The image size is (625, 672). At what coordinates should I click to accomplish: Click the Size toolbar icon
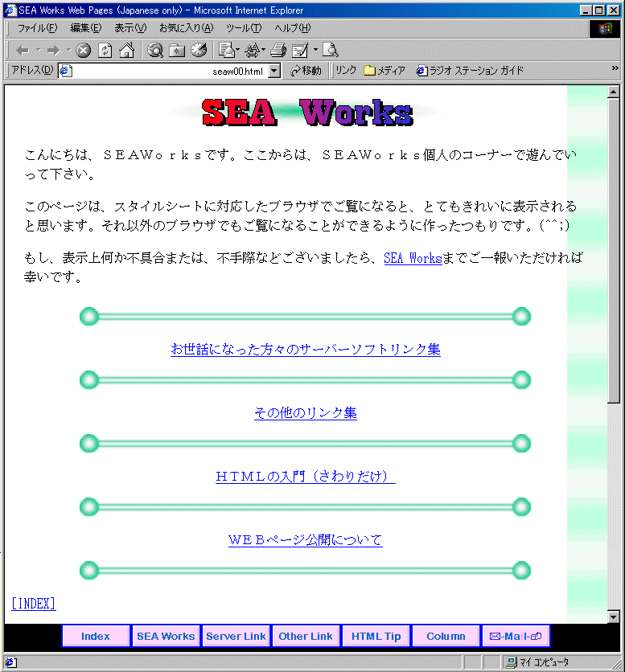[x=253, y=51]
